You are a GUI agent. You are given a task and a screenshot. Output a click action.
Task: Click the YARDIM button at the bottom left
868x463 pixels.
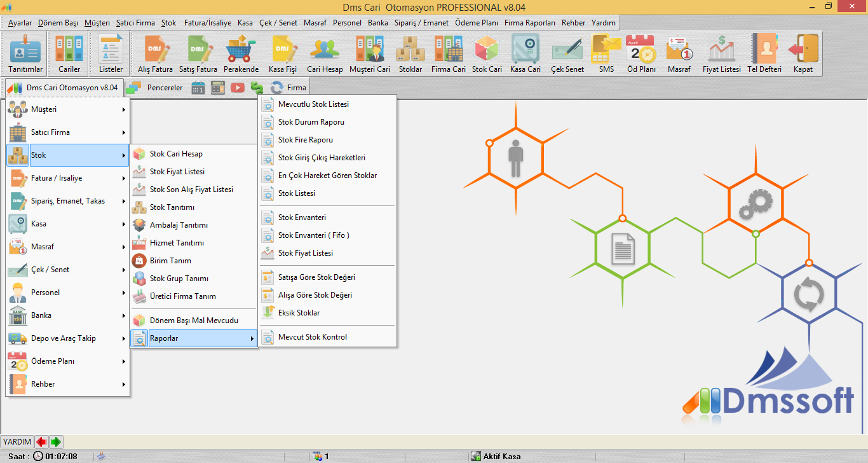(17, 441)
